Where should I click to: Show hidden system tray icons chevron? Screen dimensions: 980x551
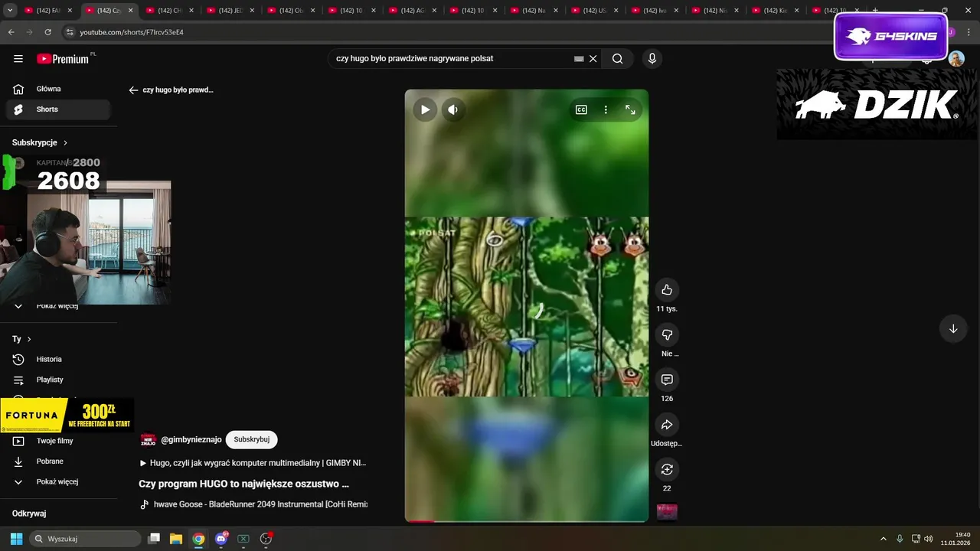pyautogui.click(x=883, y=539)
